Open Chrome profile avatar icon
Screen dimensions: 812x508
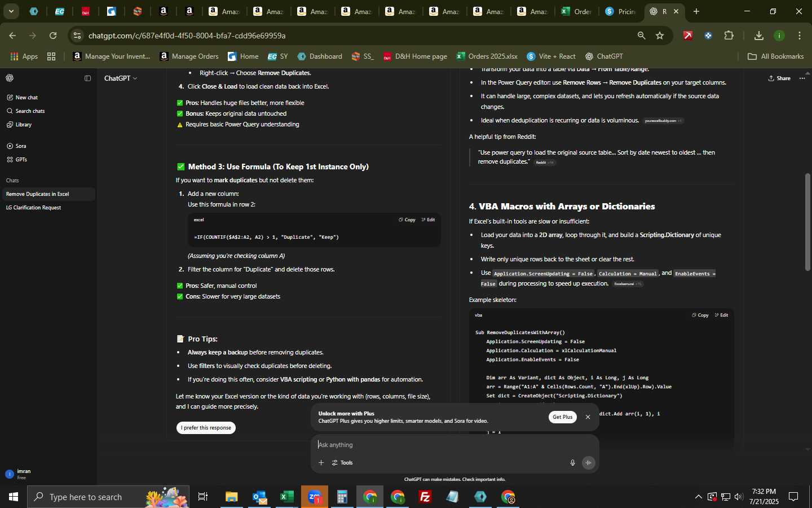click(x=779, y=36)
